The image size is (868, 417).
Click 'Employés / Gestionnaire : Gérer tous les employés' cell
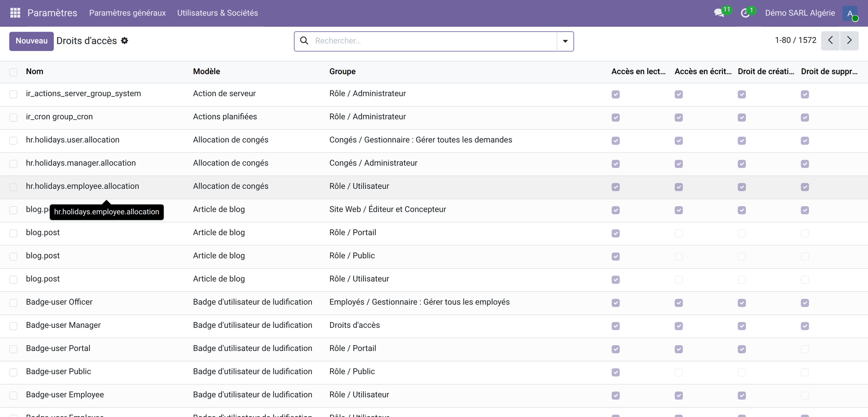tap(419, 302)
